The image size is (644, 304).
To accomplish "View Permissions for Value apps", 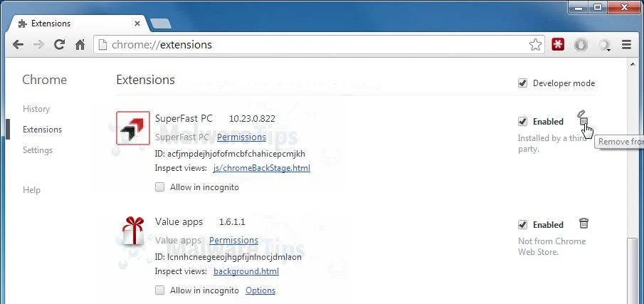I will coord(233,240).
